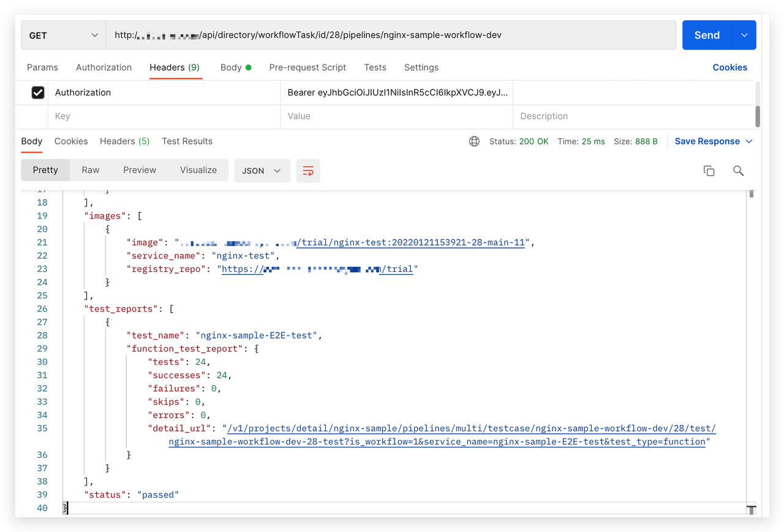This screenshot has height=532, width=784.
Task: Select the Visualize response view
Action: [x=198, y=170]
